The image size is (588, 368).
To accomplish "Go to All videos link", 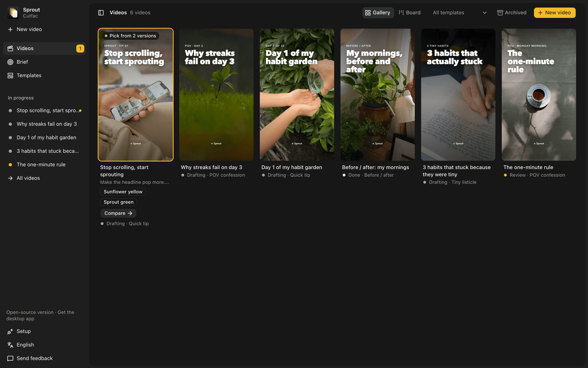I will click(x=44, y=178).
